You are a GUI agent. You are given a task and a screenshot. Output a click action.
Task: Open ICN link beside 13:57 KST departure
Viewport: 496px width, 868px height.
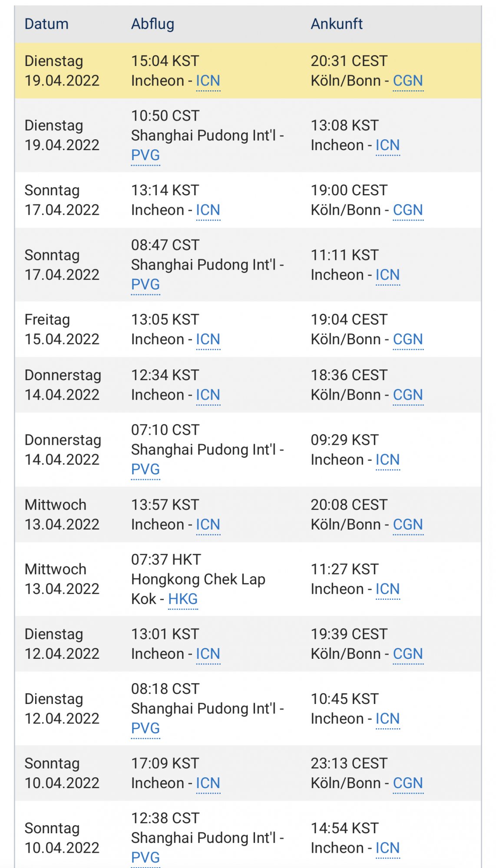pyautogui.click(x=208, y=524)
